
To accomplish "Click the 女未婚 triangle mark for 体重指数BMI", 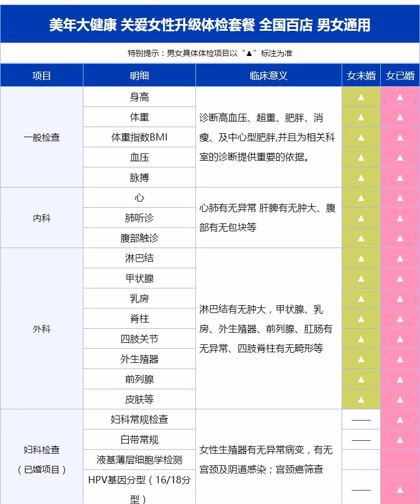I will point(361,138).
